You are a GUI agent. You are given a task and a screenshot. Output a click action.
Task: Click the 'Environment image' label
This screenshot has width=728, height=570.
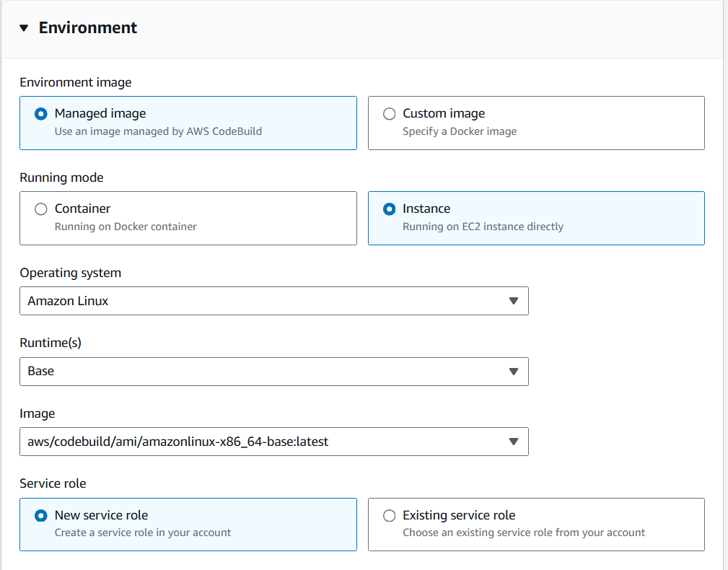point(76,82)
